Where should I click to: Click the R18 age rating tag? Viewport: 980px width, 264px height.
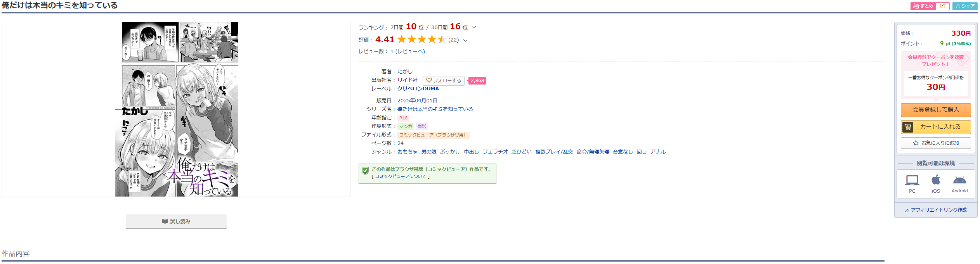coord(403,118)
